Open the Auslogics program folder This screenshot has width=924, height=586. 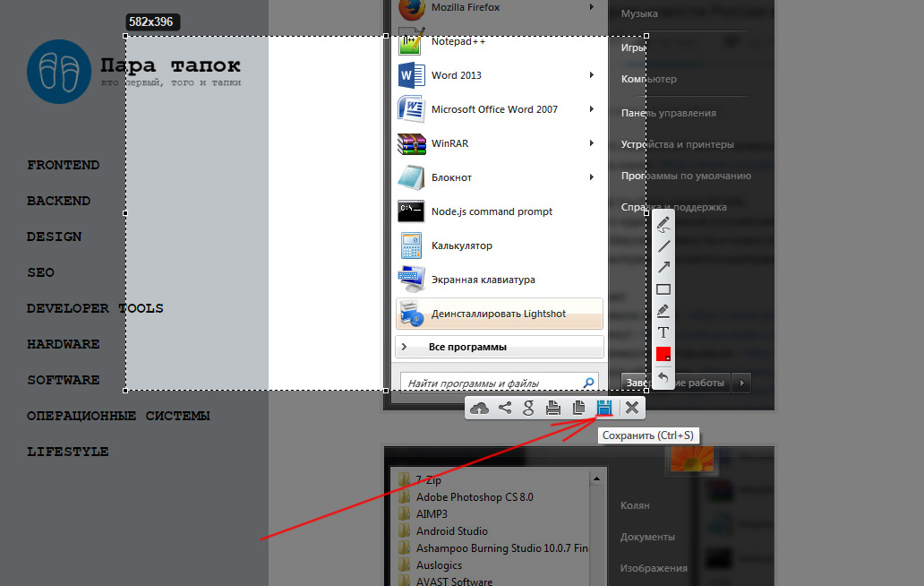pos(430,565)
